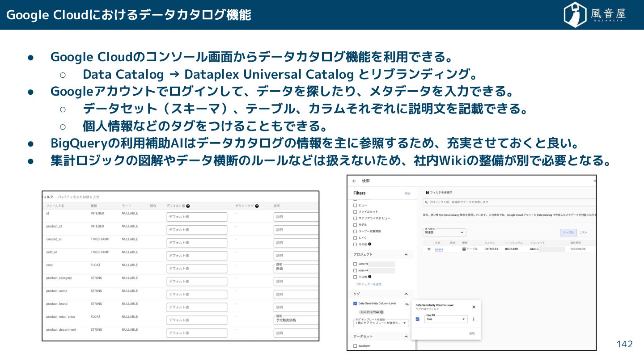Screen dimensions: 644x362
Task: Remove the Has PII = True chip
Action: tap(381, 312)
